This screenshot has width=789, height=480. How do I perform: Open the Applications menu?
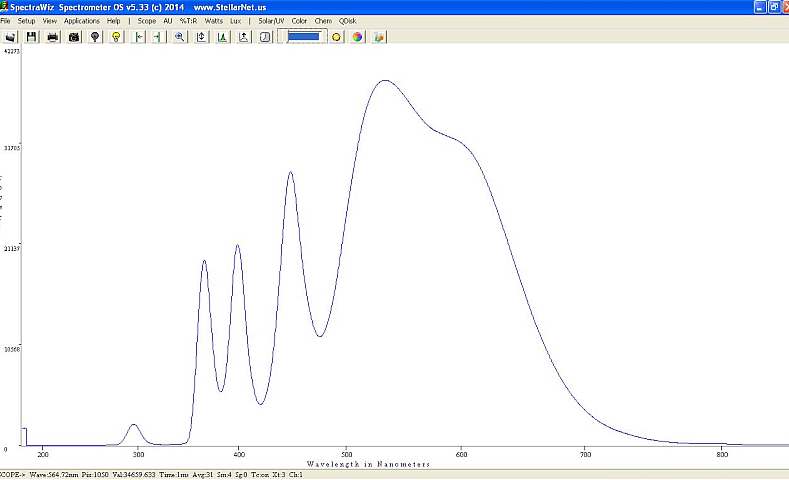tap(82, 21)
